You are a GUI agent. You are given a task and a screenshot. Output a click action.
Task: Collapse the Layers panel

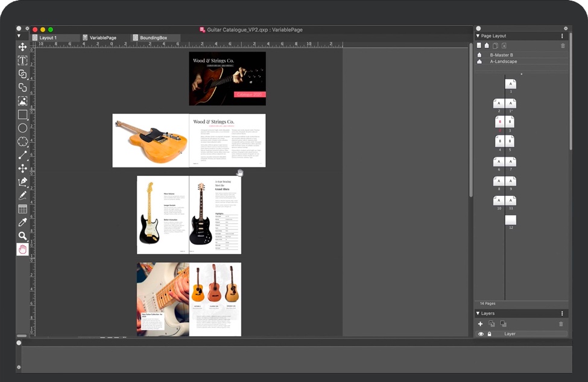(x=478, y=313)
